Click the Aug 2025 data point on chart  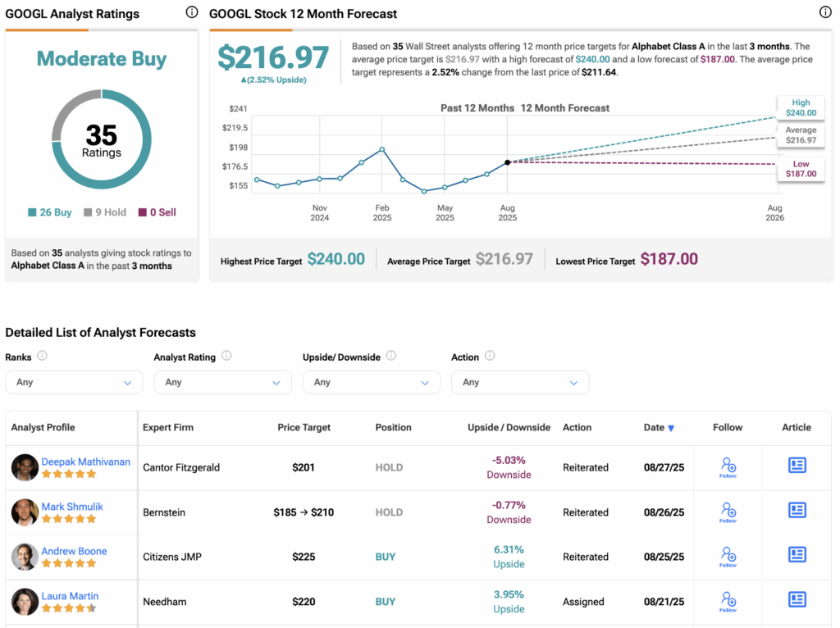[x=508, y=162]
